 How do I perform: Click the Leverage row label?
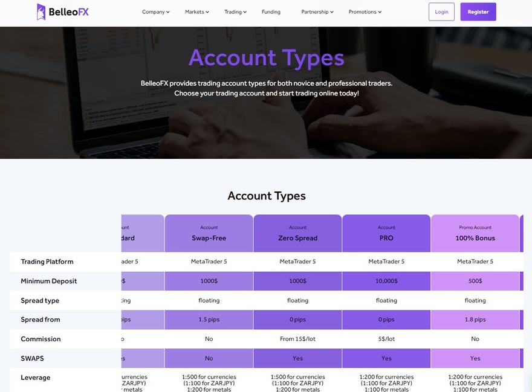(x=35, y=378)
